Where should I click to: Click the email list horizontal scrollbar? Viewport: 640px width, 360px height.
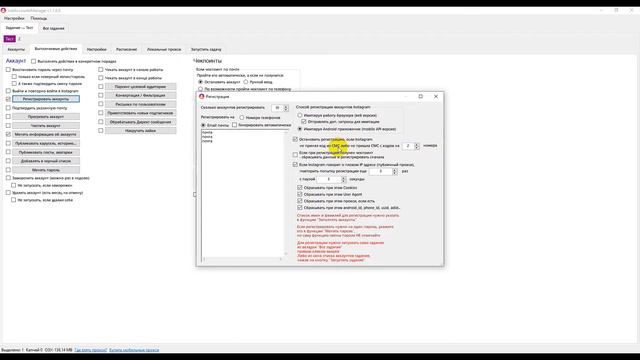point(242,259)
